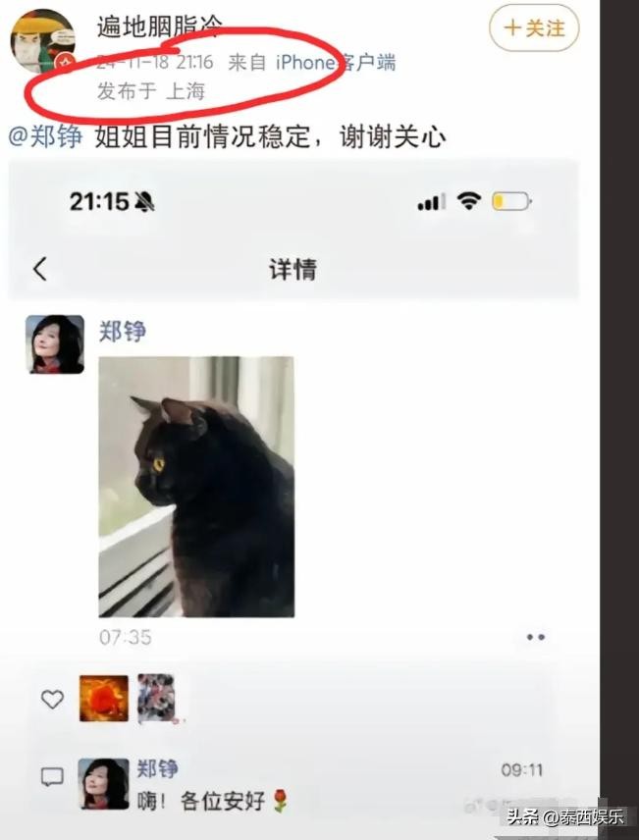Screen dimensions: 639x840
Task: Open the 遍地胭脂冷 profile avatar
Action: (x=43, y=40)
